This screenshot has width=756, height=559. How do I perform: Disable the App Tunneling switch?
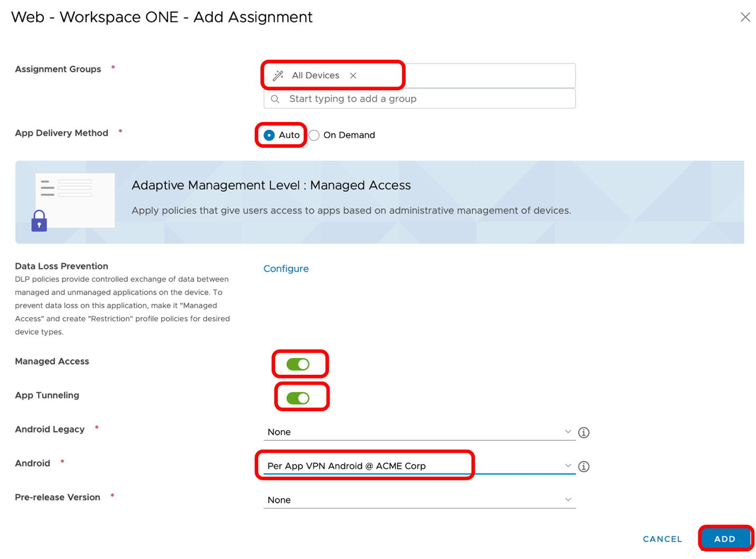(298, 398)
